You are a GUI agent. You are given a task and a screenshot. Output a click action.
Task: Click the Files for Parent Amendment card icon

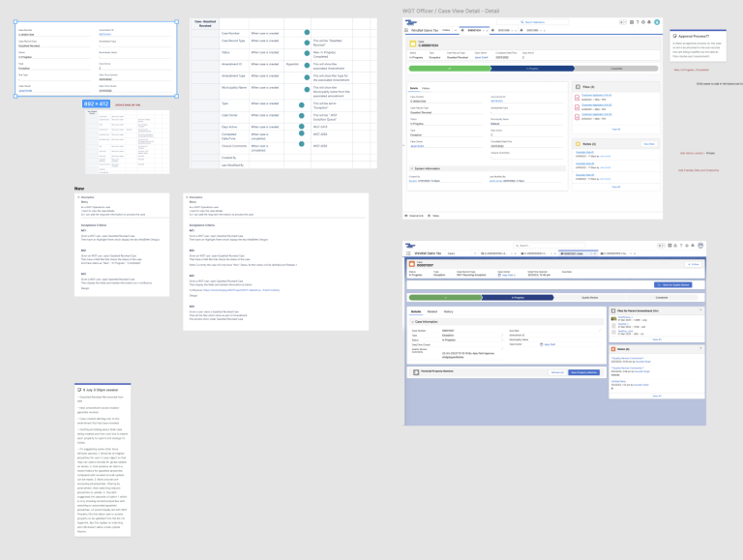tap(613, 310)
